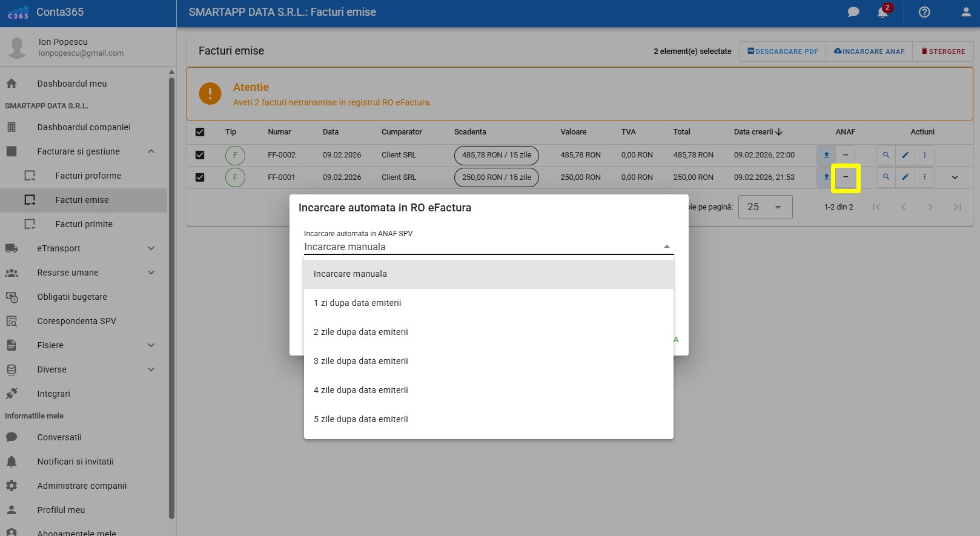The height and width of the screenshot is (536, 980).
Task: Click the Descarcare PDF button
Action: (783, 51)
